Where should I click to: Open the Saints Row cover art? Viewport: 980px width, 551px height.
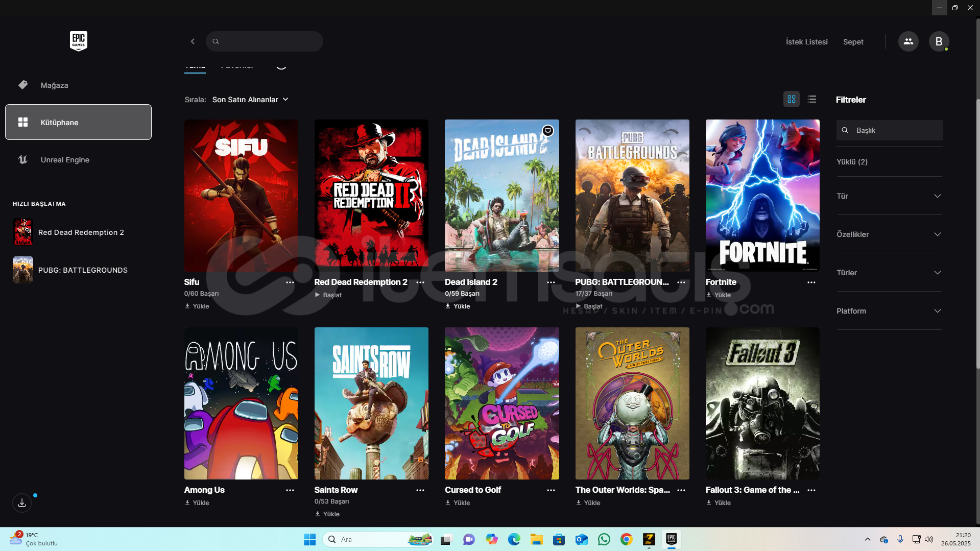pyautogui.click(x=371, y=403)
